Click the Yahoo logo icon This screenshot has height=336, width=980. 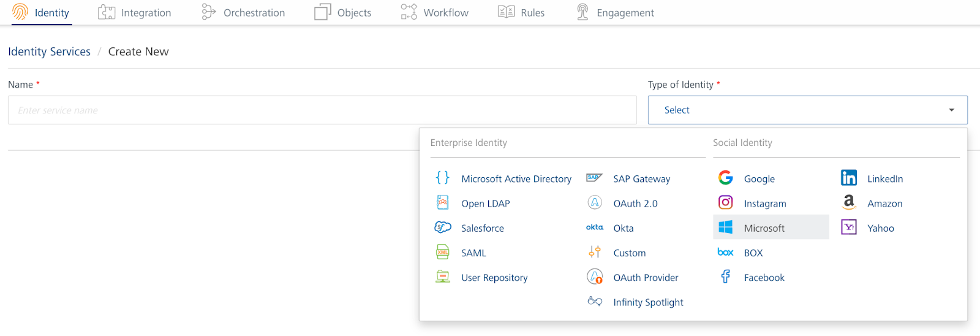point(849,227)
